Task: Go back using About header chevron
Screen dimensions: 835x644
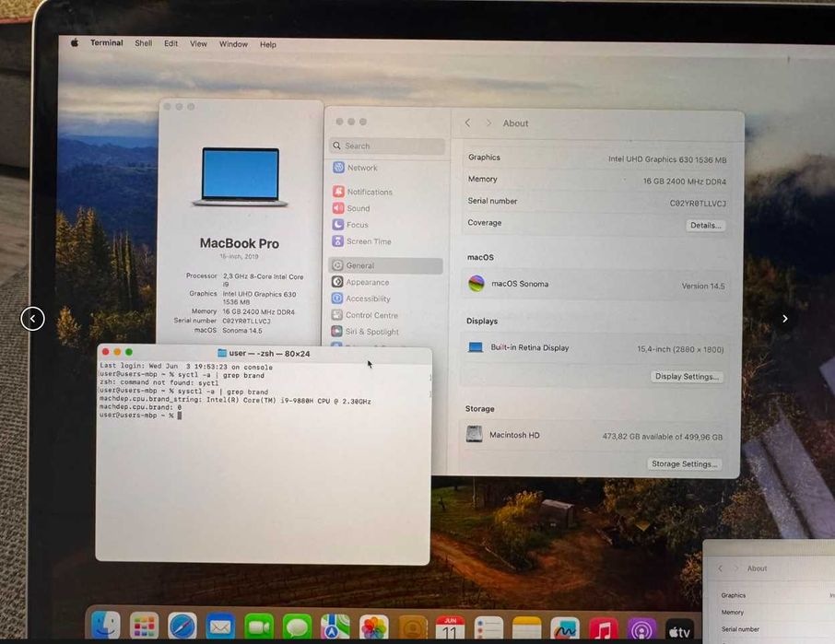Action: (x=467, y=123)
